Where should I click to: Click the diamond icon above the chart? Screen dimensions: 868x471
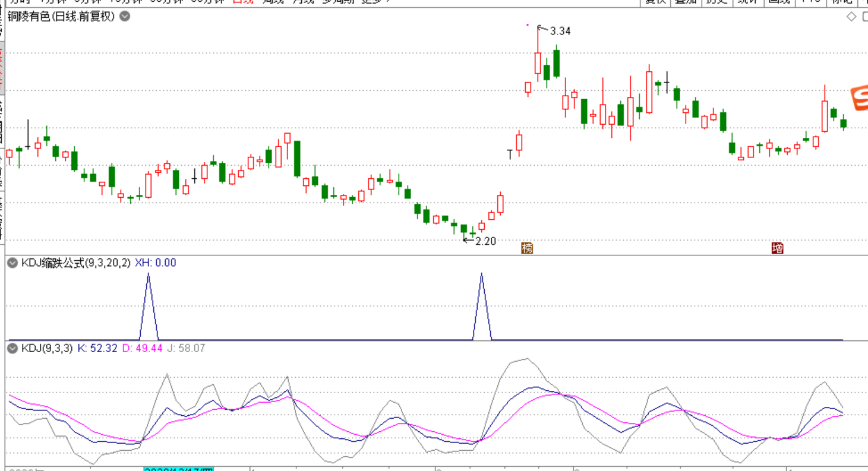pos(851,17)
